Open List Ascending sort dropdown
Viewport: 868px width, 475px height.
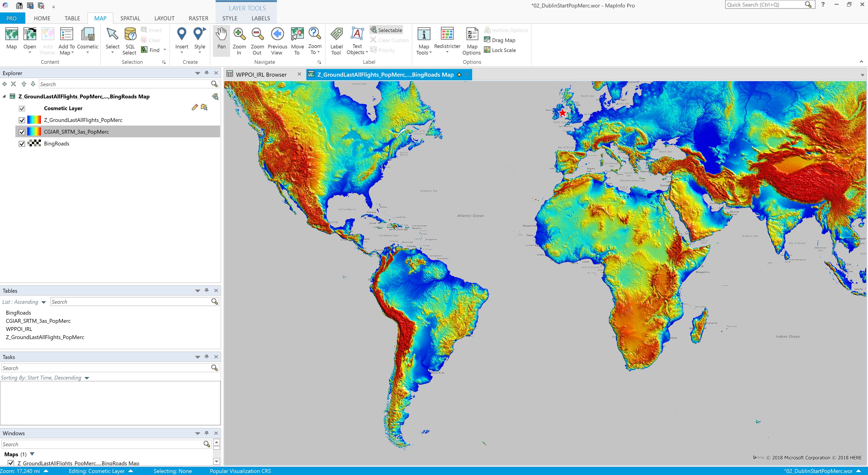coord(43,302)
